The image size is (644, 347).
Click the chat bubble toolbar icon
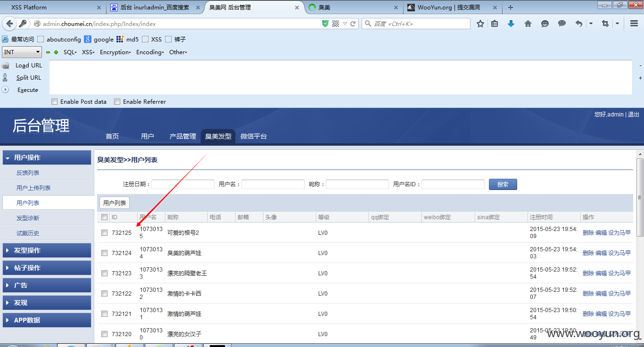pos(562,24)
